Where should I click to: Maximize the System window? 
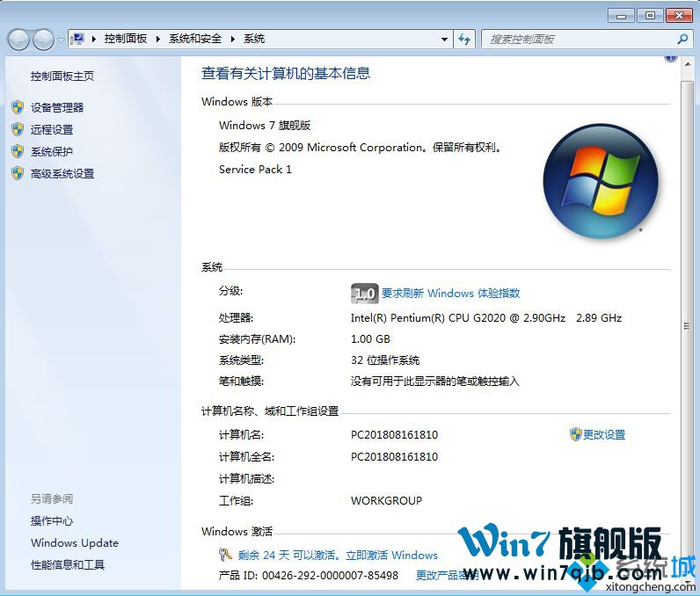[650, 16]
